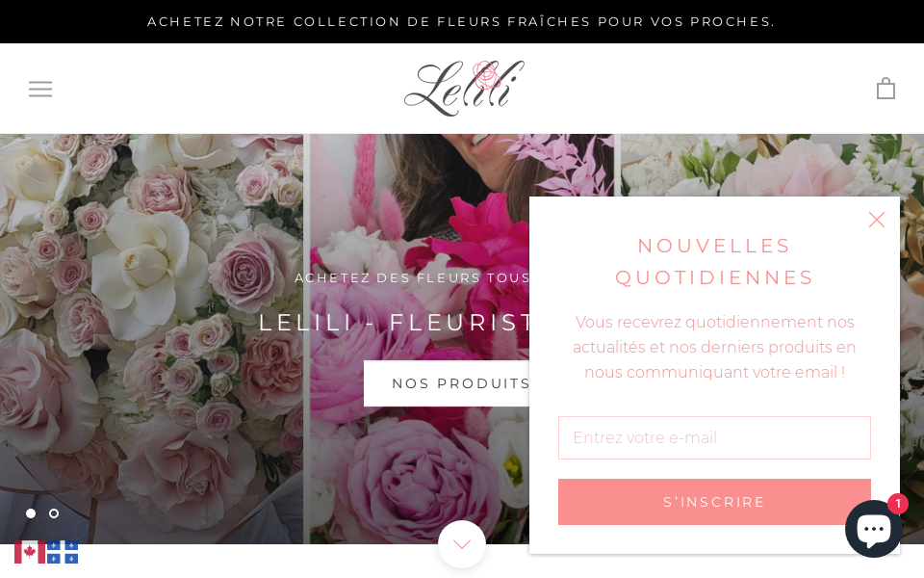Focus the Entrez votre e-mail field
The height and width of the screenshot is (578, 924).
[x=714, y=437]
